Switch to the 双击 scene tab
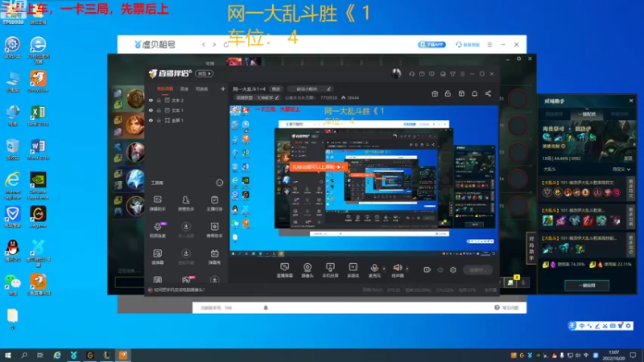This screenshot has width=644, height=362. pos(184,88)
